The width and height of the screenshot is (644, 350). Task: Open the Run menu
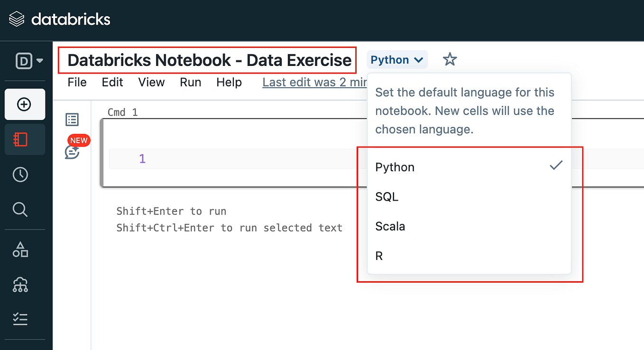190,82
